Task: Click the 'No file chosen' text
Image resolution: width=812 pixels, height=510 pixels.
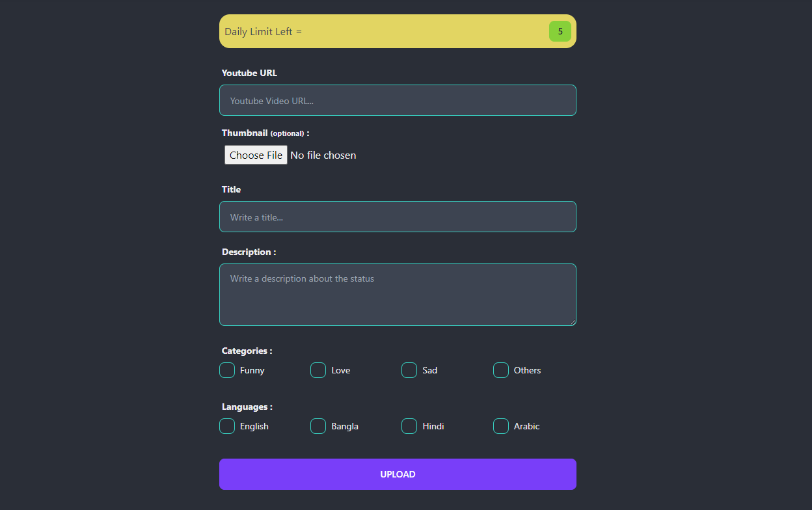Action: coord(323,155)
